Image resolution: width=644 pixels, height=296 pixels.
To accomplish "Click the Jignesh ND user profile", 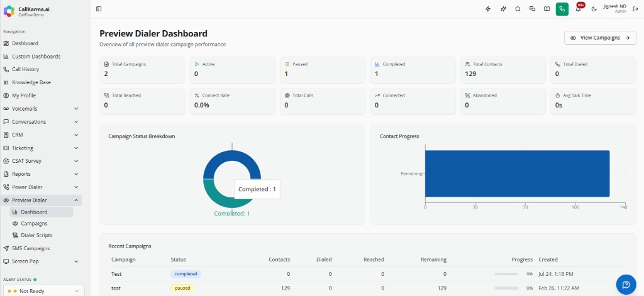I will click(x=615, y=9).
